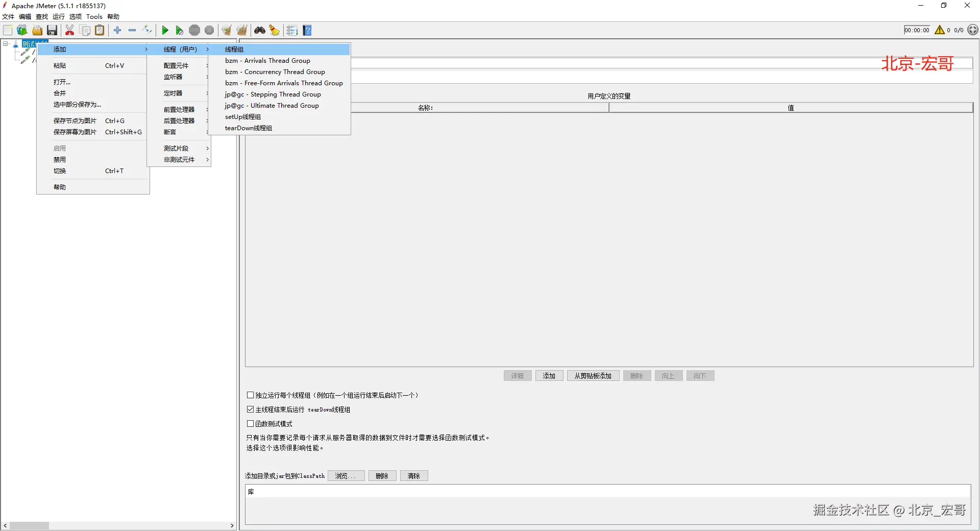Choose setUp线程组 from the submenu
Image resolution: width=980 pixels, height=531 pixels.
click(x=279, y=117)
